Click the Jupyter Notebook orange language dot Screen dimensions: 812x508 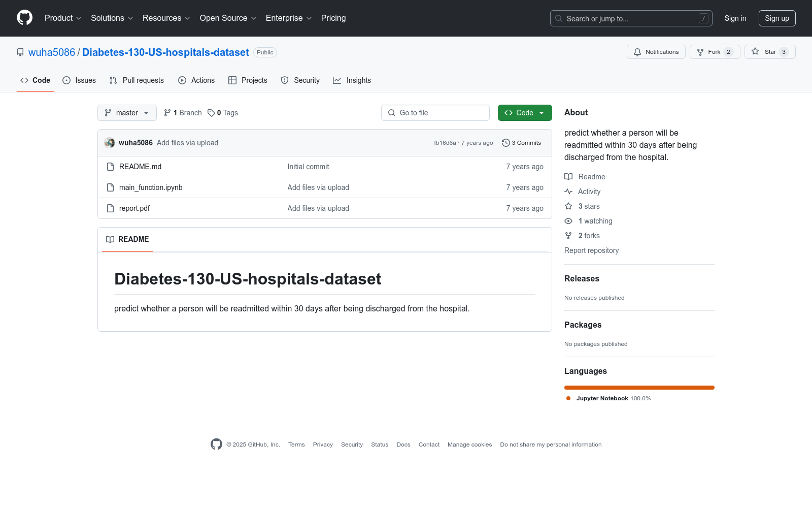pyautogui.click(x=568, y=398)
